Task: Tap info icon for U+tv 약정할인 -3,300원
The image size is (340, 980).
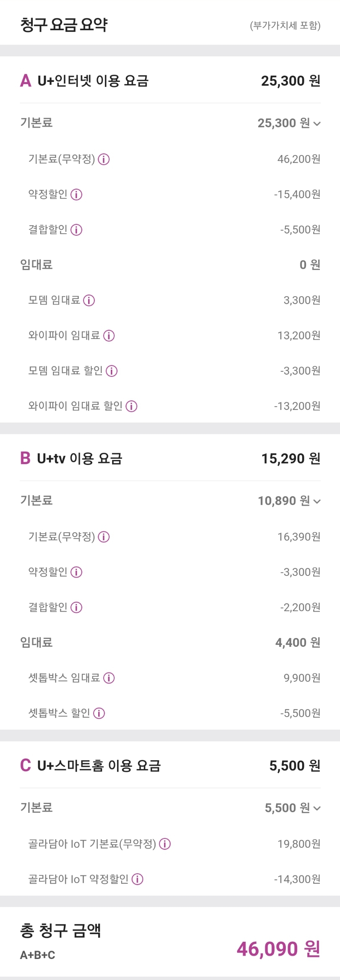Action: tap(76, 572)
